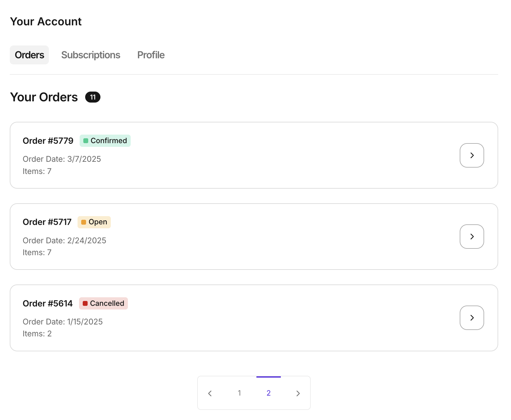Select page 1 in pagination

[x=239, y=393]
